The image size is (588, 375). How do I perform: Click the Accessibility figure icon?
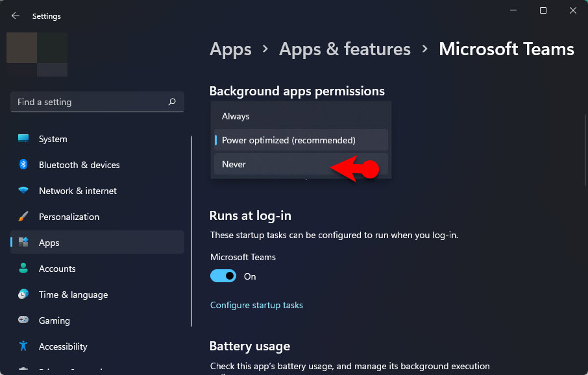click(x=23, y=346)
